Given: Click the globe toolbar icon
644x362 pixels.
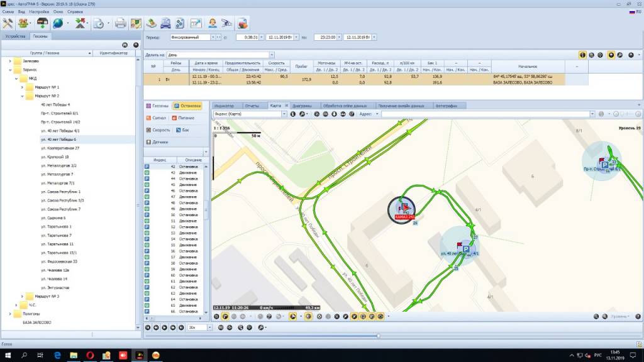Looking at the screenshot, I should [58, 23].
